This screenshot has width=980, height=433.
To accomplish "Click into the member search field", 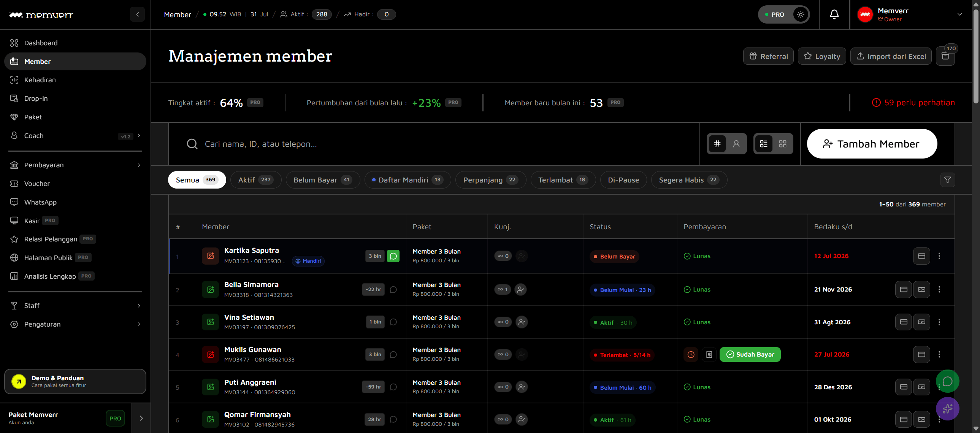I will [x=434, y=144].
